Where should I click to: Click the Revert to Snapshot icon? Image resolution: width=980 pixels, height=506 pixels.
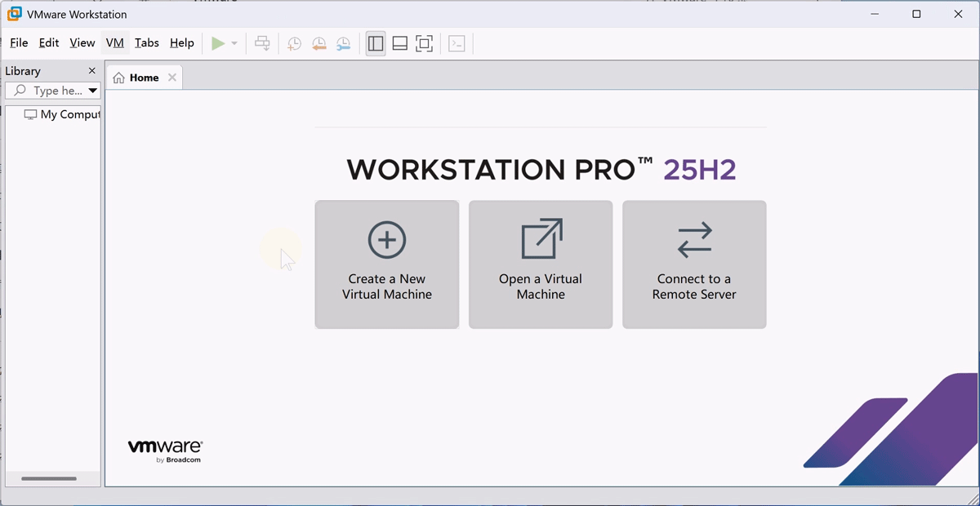point(318,43)
